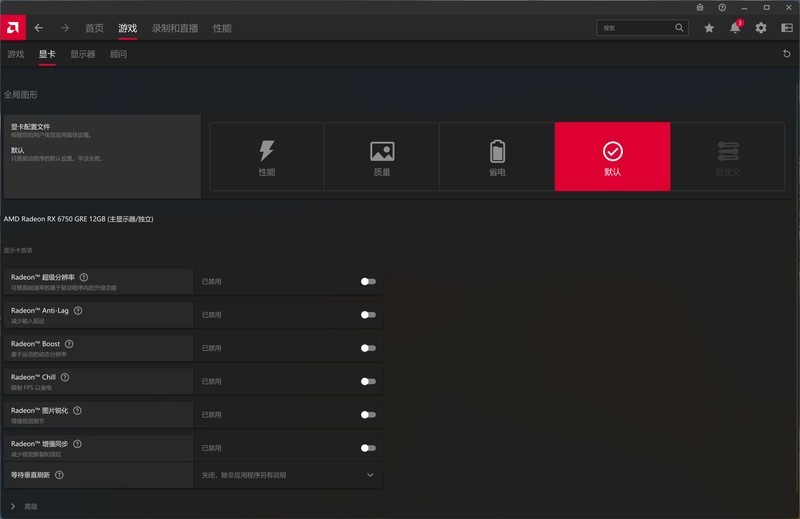Screen dimensions: 800x519
Task: Enable the Radeon Chill toggle
Action: coord(368,381)
